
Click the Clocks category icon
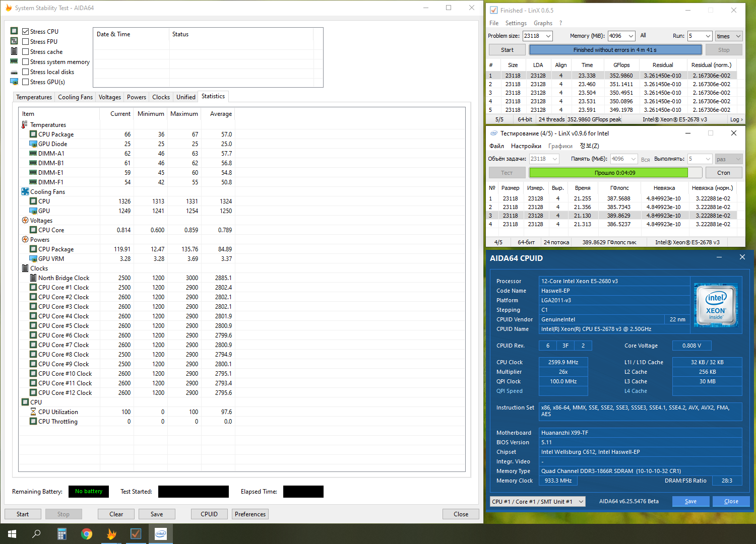25,268
